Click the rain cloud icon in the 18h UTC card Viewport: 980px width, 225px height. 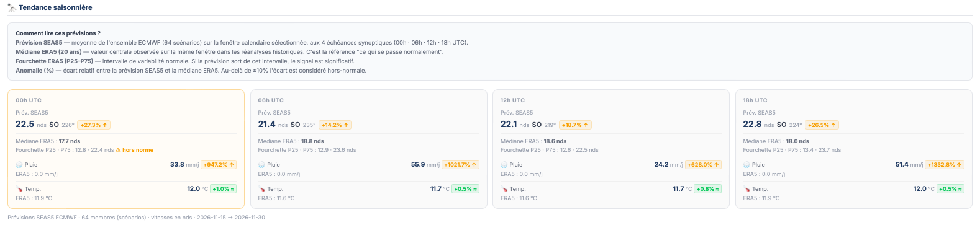click(746, 165)
